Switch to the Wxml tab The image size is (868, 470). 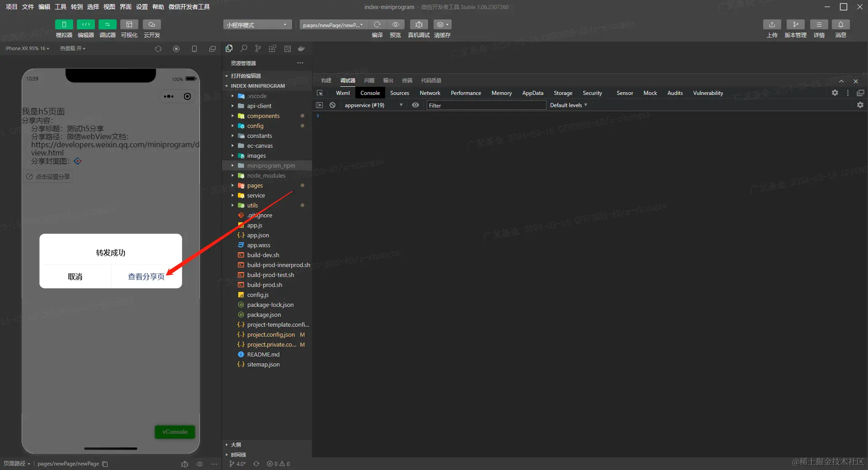343,93
